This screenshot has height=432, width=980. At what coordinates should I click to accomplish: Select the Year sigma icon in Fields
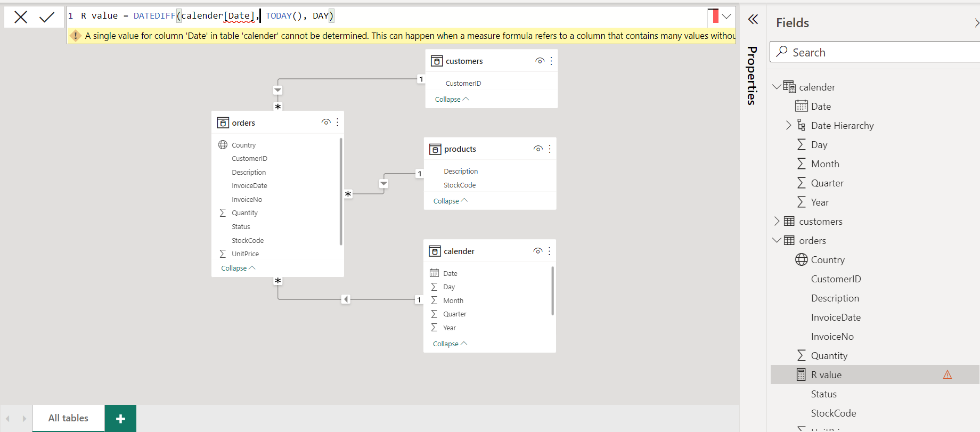(x=801, y=202)
